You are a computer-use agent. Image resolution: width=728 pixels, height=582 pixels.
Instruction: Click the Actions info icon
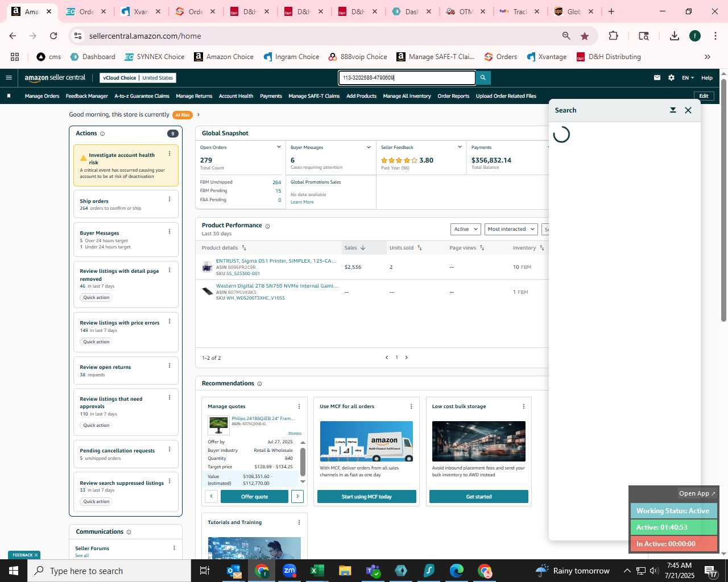pyautogui.click(x=102, y=134)
